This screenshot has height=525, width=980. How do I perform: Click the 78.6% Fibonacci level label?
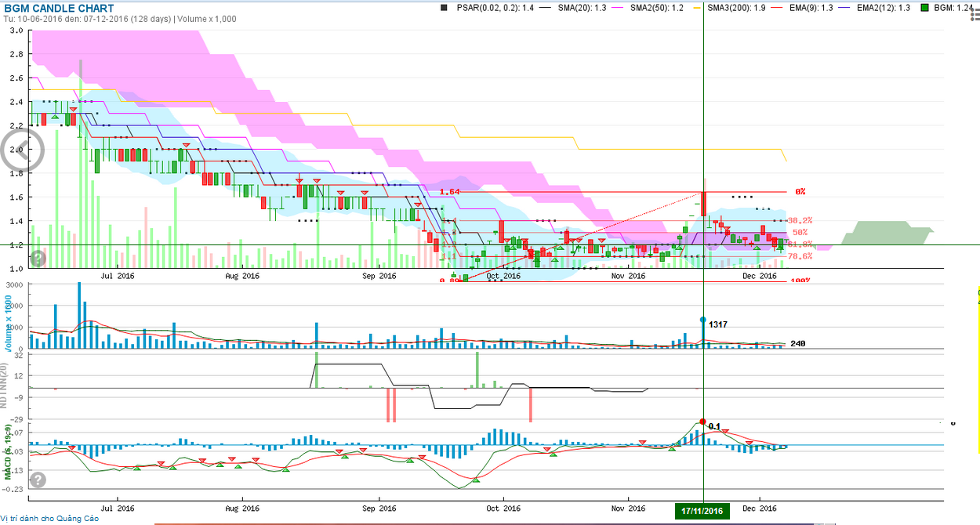pyautogui.click(x=799, y=255)
